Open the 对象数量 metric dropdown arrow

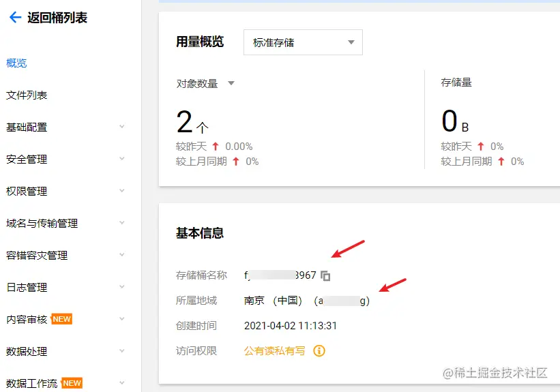[231, 83]
